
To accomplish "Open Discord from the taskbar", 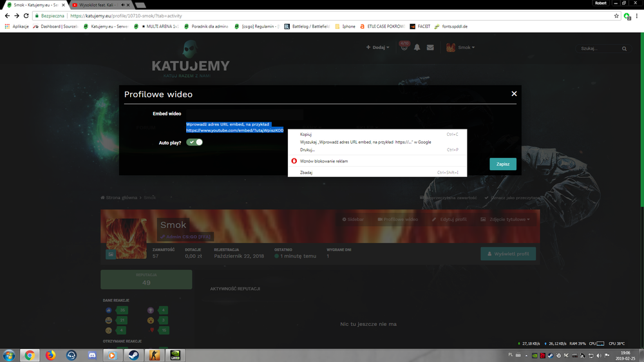I will click(92, 356).
